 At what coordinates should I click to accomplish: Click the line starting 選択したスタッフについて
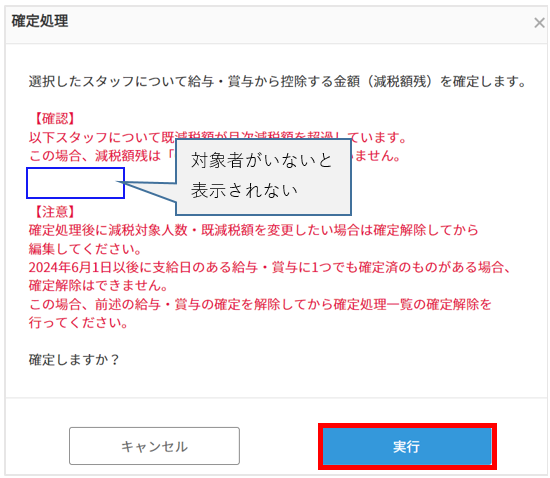click(278, 82)
